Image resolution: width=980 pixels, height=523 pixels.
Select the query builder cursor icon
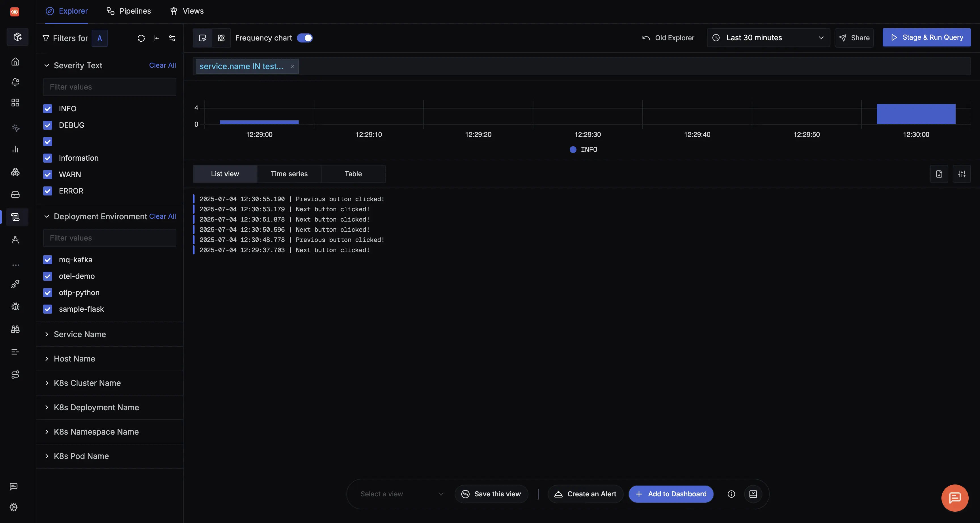(202, 38)
